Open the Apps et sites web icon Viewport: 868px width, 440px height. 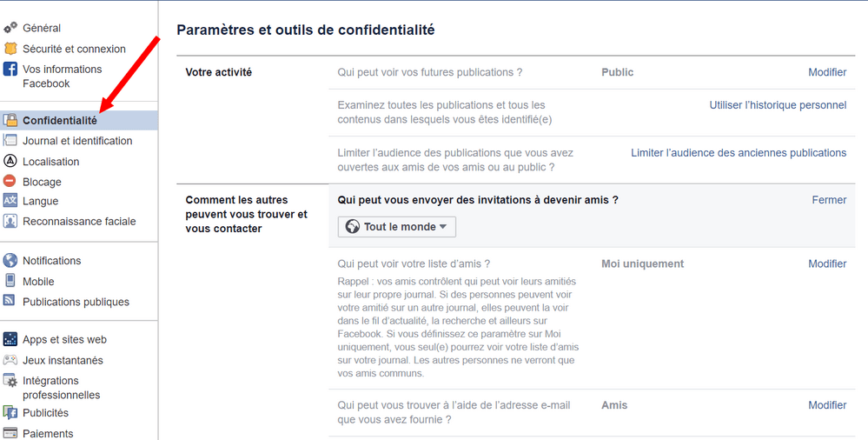(10, 339)
